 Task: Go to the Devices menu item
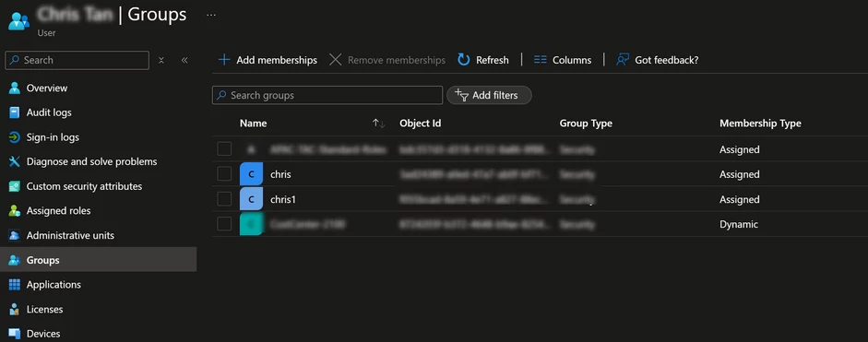pyautogui.click(x=43, y=334)
